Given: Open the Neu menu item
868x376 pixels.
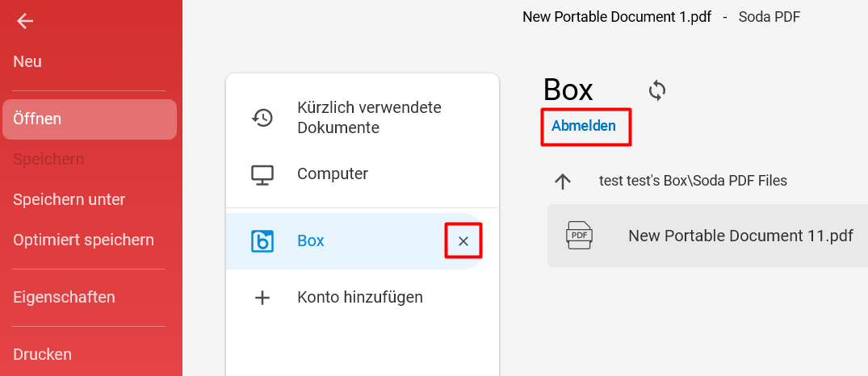Looking at the screenshot, I should click(x=27, y=61).
